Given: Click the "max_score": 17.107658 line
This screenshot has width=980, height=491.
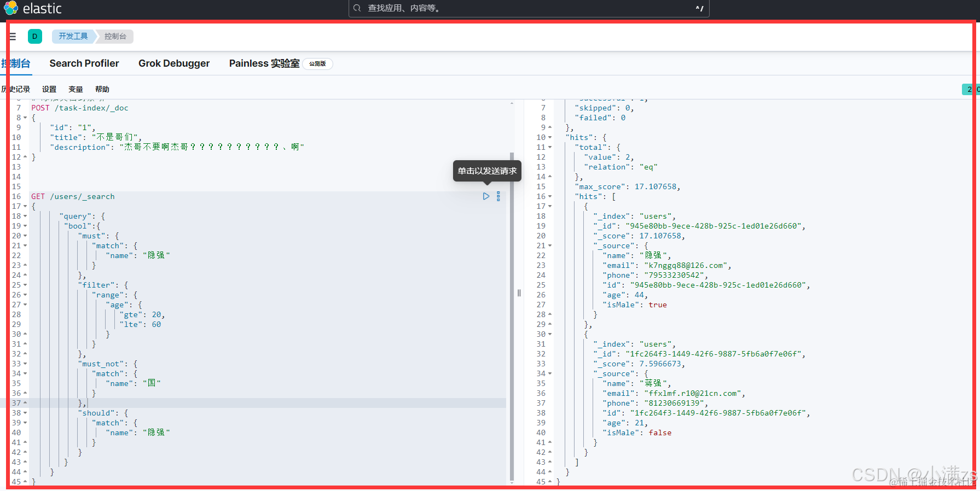Looking at the screenshot, I should pyautogui.click(x=627, y=186).
